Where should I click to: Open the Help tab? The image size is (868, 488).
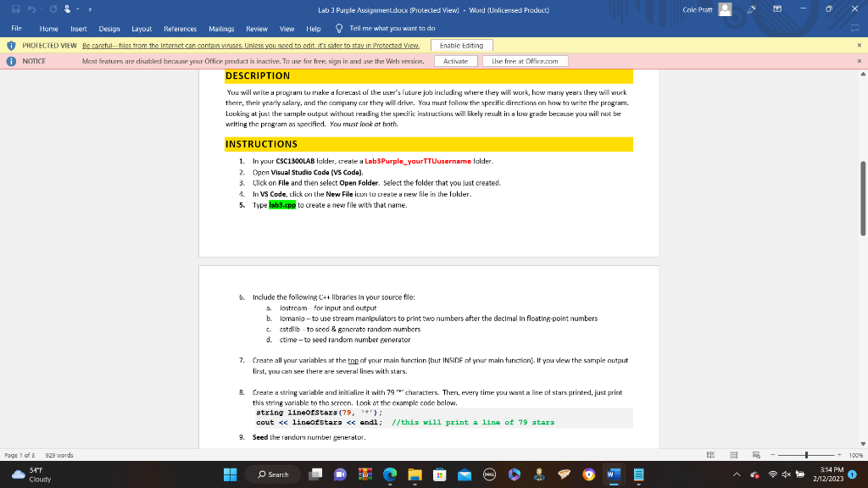[314, 28]
